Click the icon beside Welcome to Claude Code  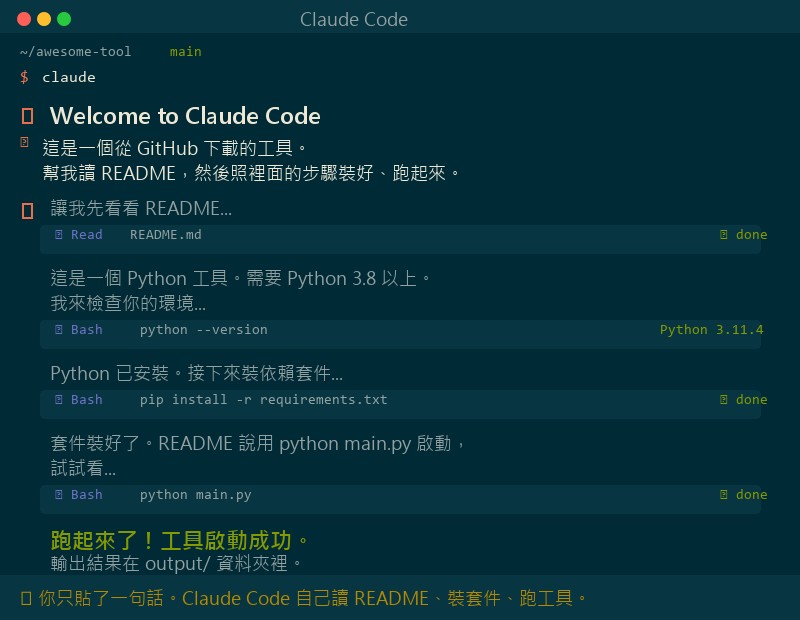[x=28, y=116]
